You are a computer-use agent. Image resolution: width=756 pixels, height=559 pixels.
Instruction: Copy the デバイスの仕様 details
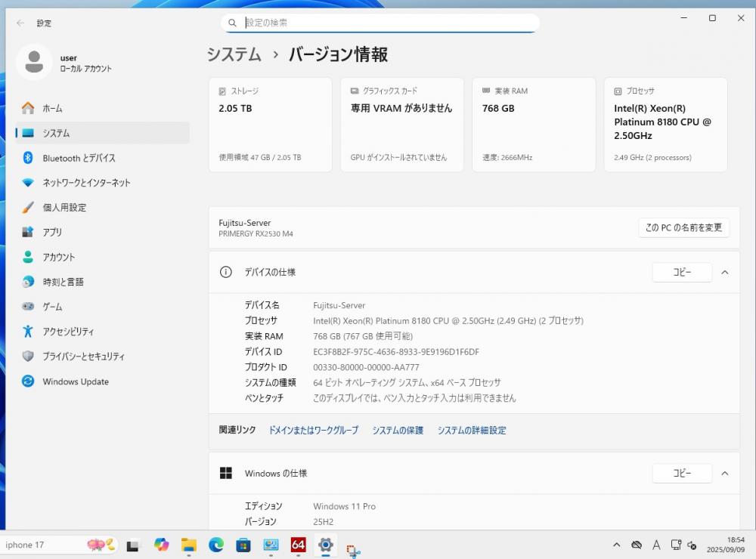[682, 272]
